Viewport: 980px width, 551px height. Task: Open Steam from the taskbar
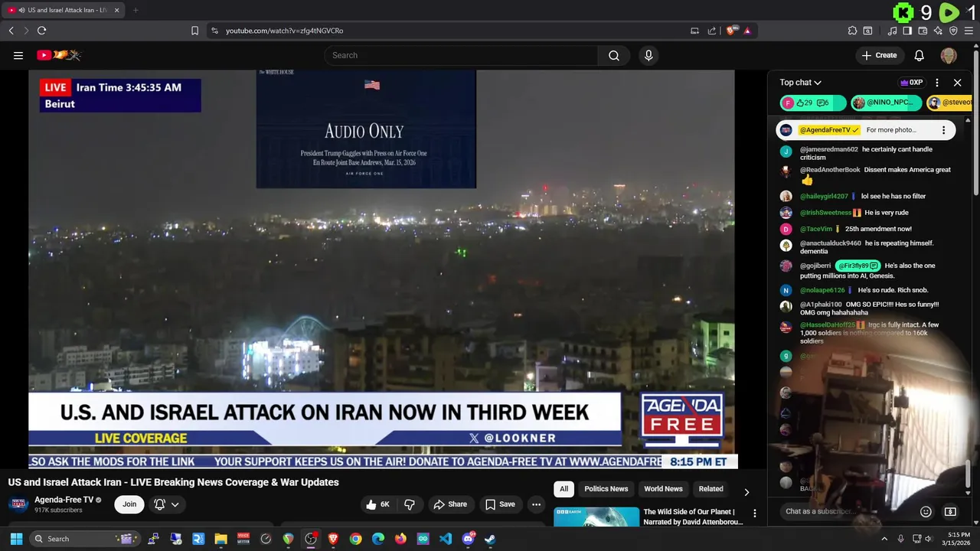490,539
